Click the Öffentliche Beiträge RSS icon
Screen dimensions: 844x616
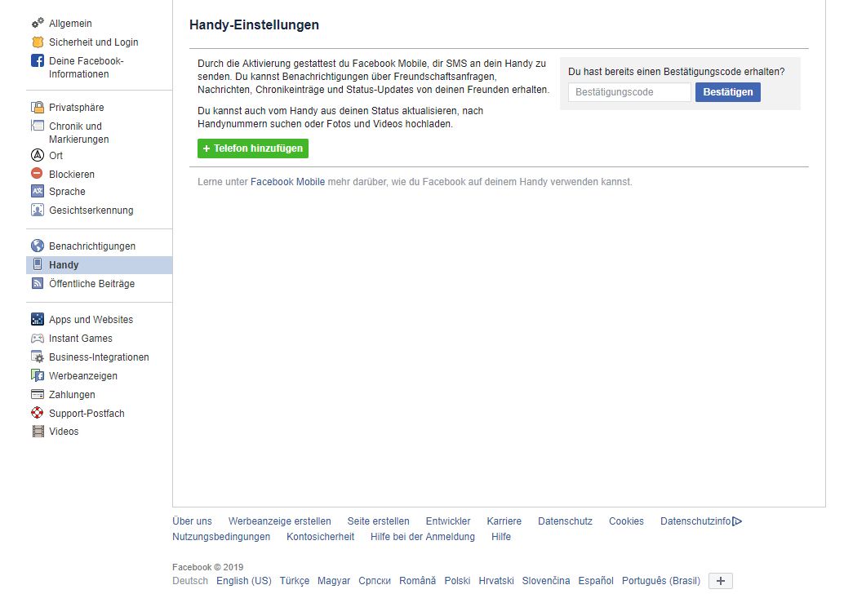click(x=38, y=284)
